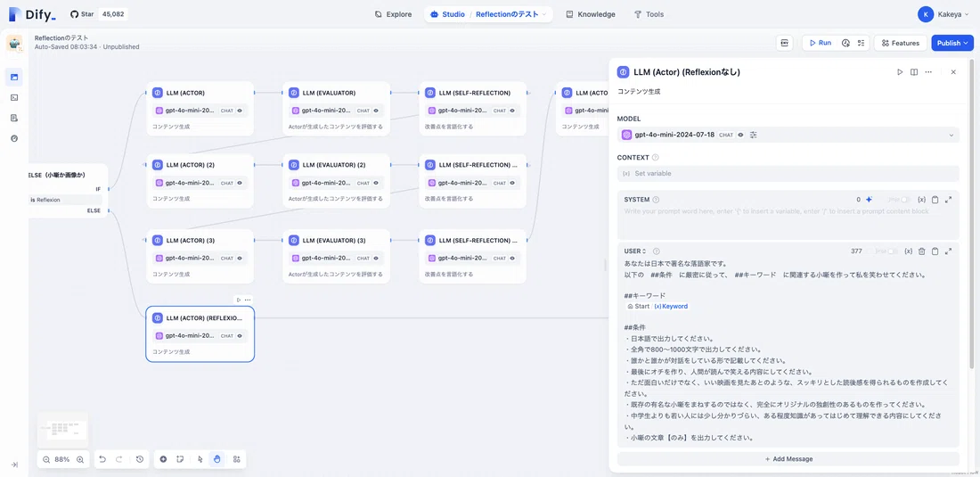Undo the last canvas change

click(102, 459)
